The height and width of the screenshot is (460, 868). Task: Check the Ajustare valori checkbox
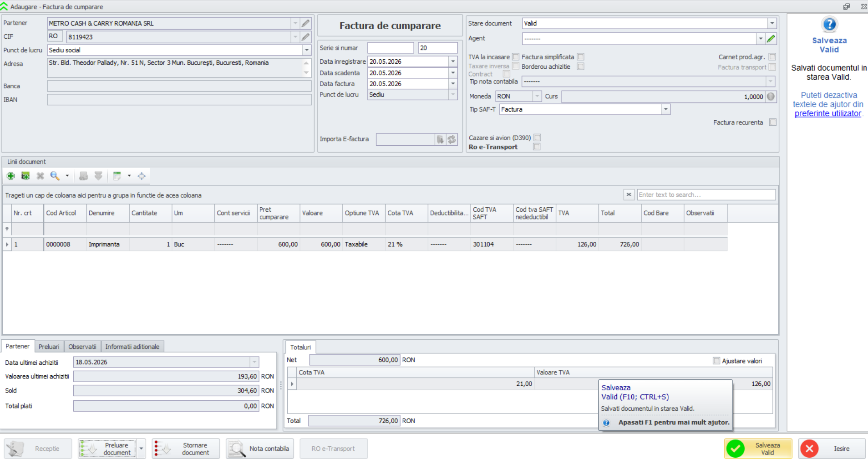pos(716,361)
